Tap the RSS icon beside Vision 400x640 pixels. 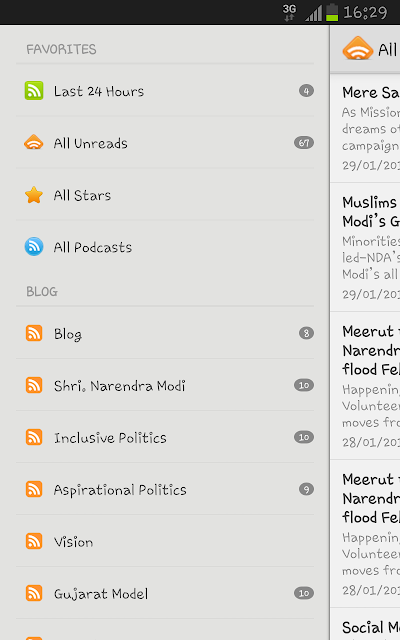coord(34,541)
